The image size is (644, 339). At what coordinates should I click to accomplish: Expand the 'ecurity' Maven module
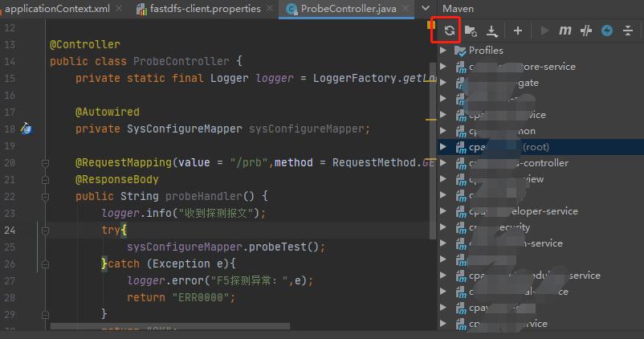tap(443, 227)
